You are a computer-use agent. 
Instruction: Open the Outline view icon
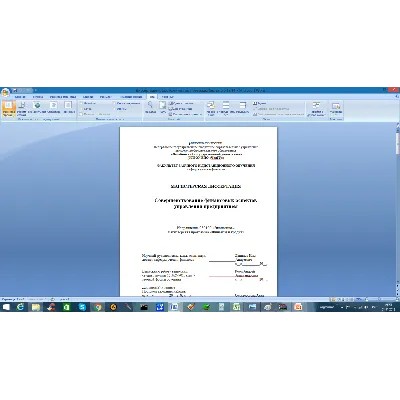(53, 108)
